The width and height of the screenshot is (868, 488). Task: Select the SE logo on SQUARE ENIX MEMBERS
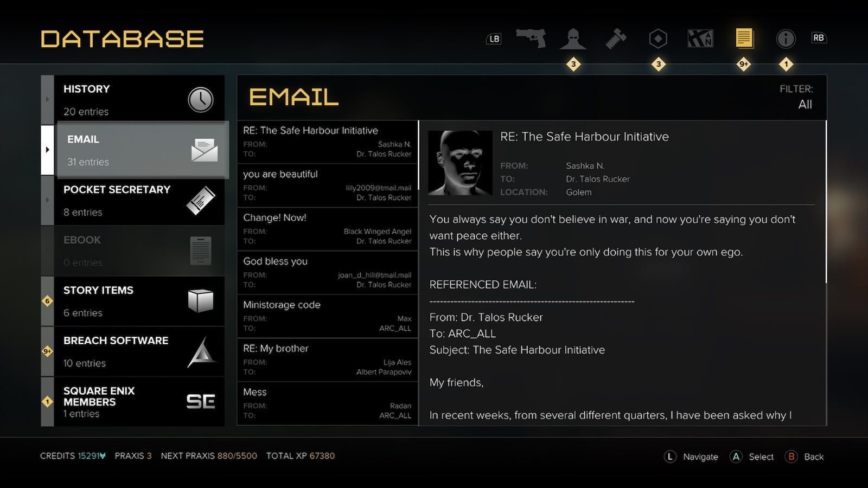[x=200, y=401]
